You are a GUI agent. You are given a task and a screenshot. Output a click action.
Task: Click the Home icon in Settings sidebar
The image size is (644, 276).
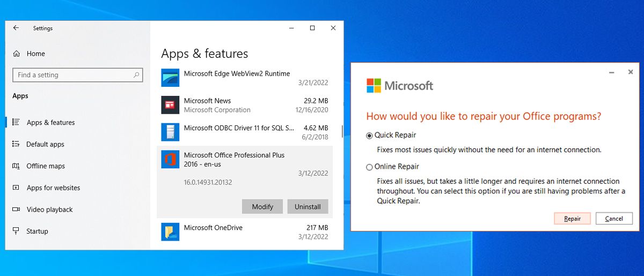(17, 54)
